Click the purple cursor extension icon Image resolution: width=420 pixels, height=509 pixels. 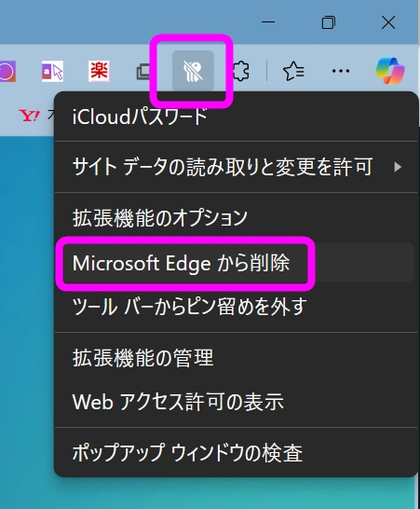[52, 71]
